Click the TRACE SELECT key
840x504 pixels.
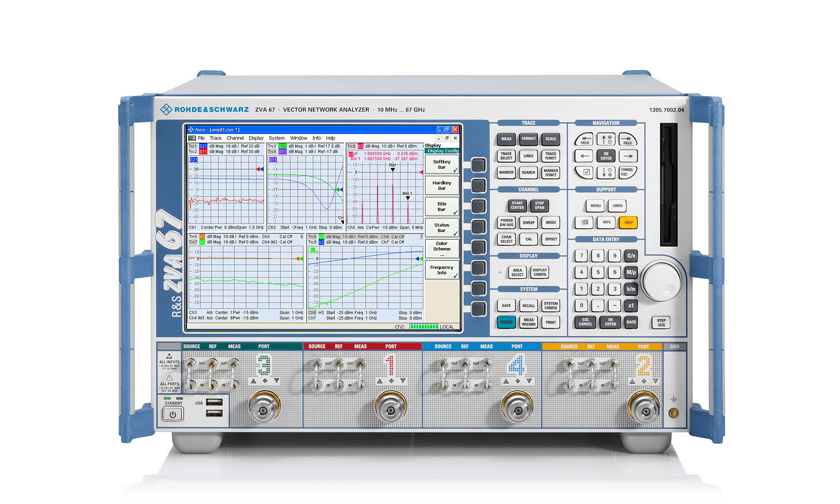coord(506,156)
